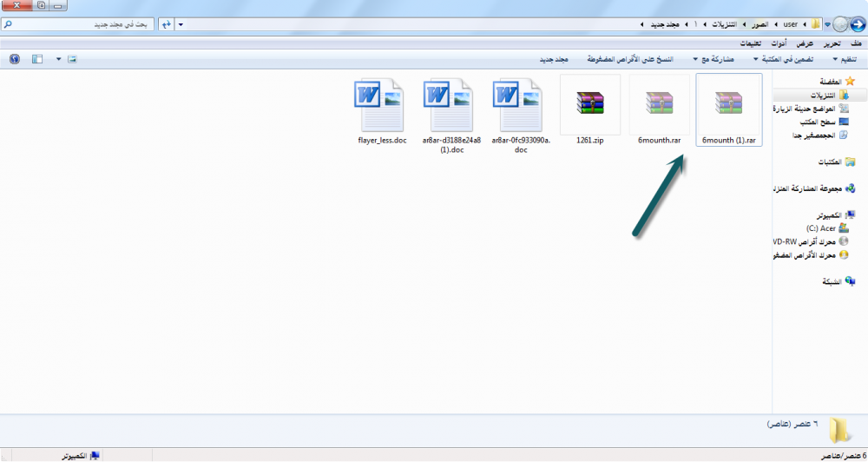This screenshot has width=868, height=462.
Task: Click the Back navigation arrow button
Action: [x=858, y=24]
